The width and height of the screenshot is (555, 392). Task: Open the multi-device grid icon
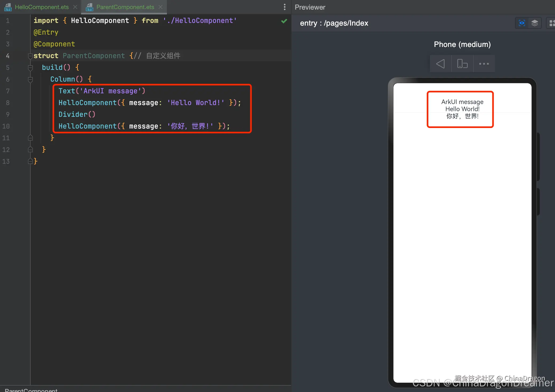pyautogui.click(x=552, y=23)
